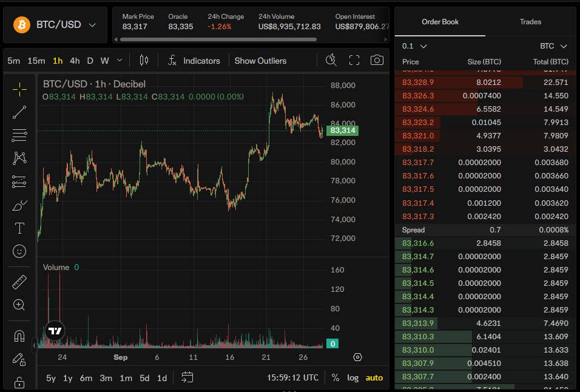
Task: Select the text annotation tool
Action: pyautogui.click(x=19, y=228)
